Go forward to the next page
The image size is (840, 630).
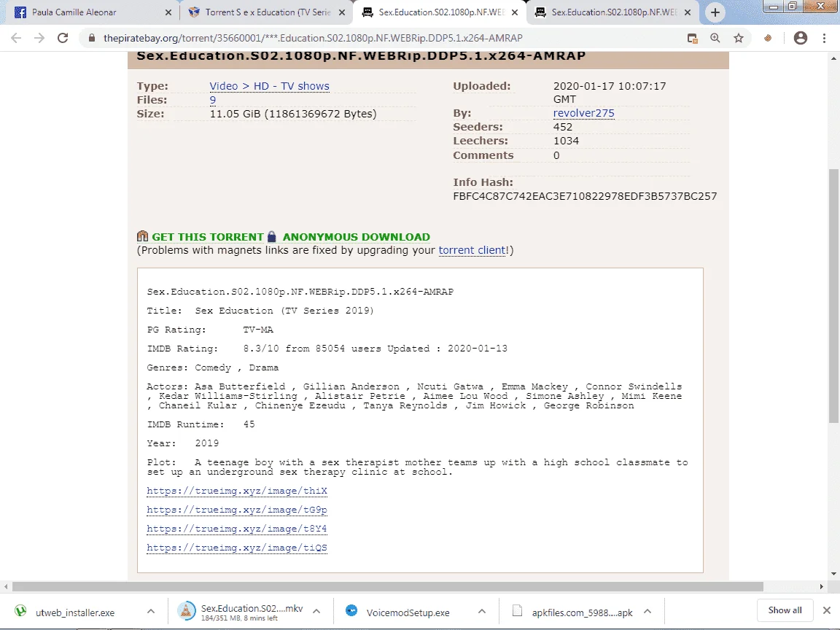click(x=39, y=38)
